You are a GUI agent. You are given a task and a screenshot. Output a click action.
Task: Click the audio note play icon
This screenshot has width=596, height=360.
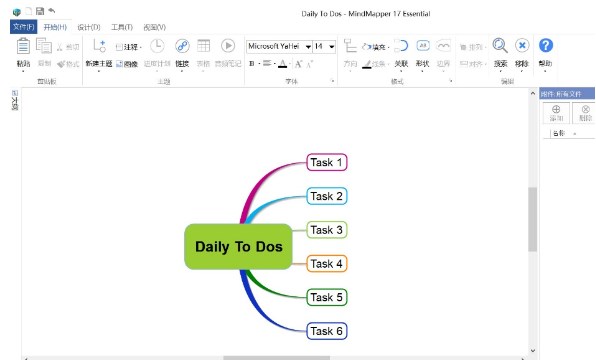tap(228, 46)
